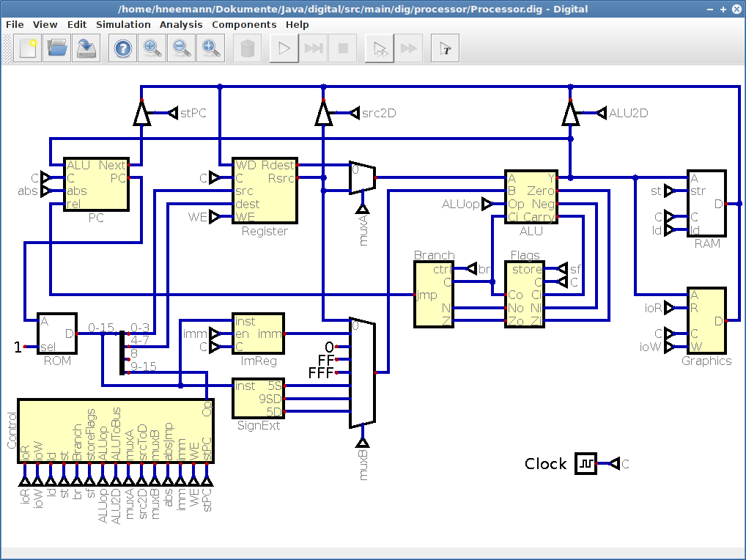This screenshot has height=560, width=746.
Task: Click the ALU component block
Action: [531, 197]
